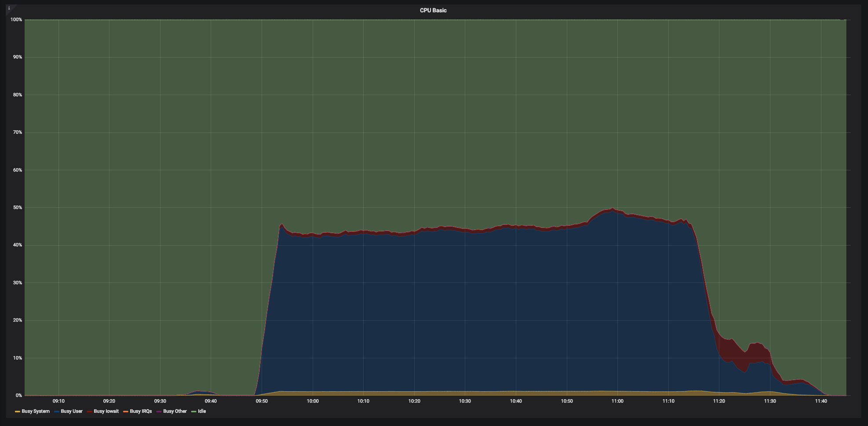Toggle the Busy Iowait series label
Viewport: 868px width, 426px height.
point(106,411)
